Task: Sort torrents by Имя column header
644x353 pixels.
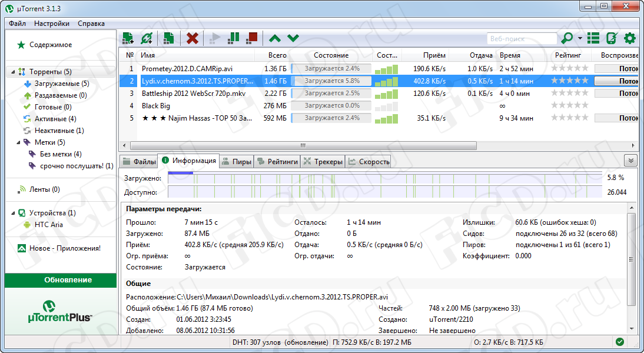Action: pos(196,55)
